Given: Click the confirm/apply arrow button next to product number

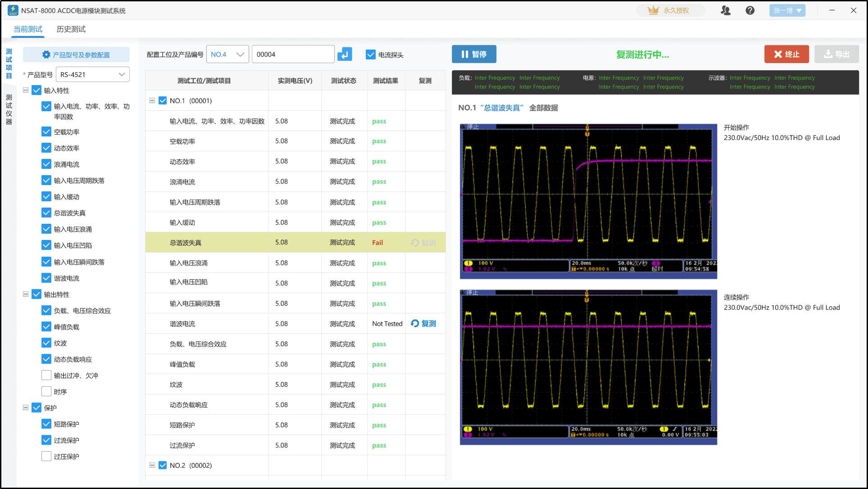Looking at the screenshot, I should [x=346, y=54].
